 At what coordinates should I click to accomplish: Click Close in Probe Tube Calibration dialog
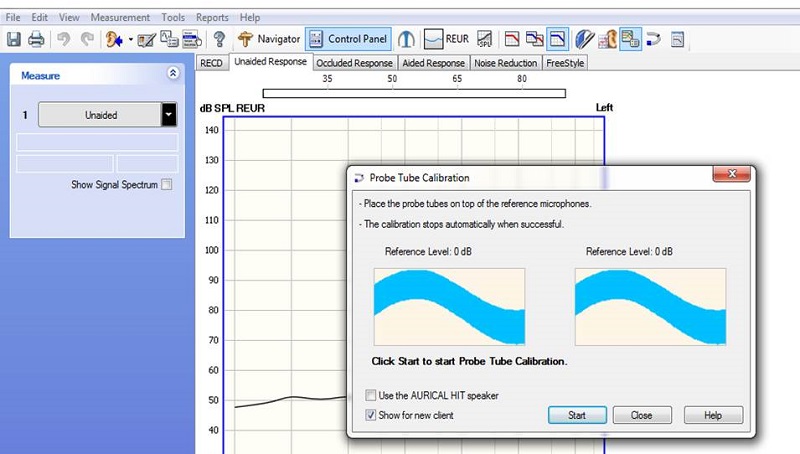(x=641, y=415)
